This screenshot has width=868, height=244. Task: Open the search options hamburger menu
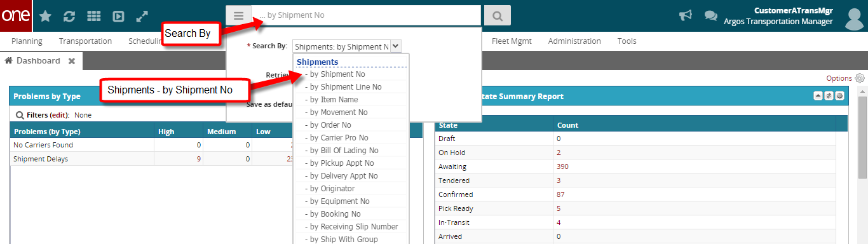tap(238, 15)
